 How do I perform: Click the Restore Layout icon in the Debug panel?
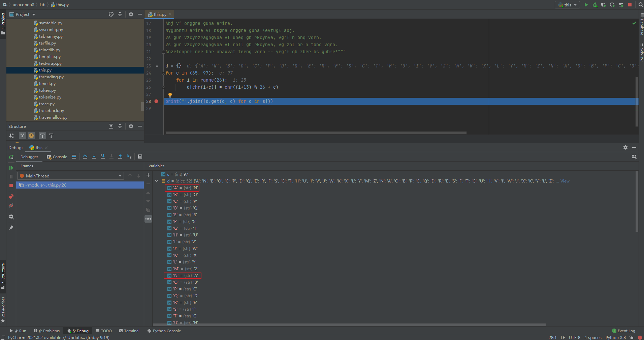point(634,157)
